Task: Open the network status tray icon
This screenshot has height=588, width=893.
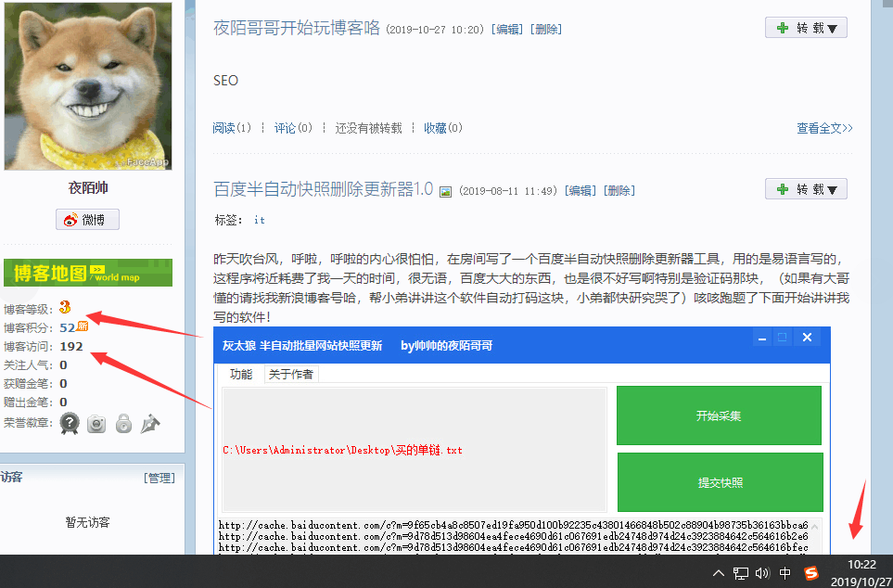Action: (741, 573)
